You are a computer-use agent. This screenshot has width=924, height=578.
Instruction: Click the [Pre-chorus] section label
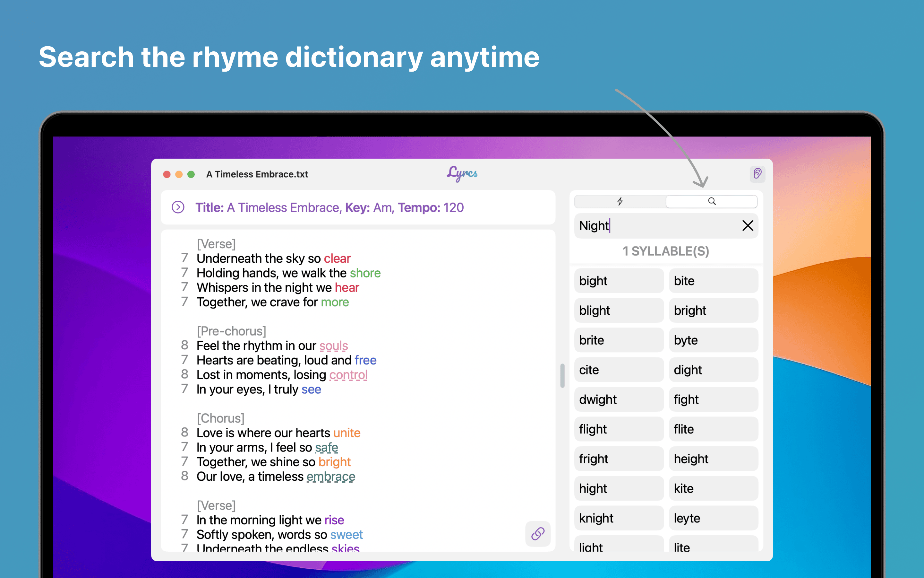[x=231, y=331]
